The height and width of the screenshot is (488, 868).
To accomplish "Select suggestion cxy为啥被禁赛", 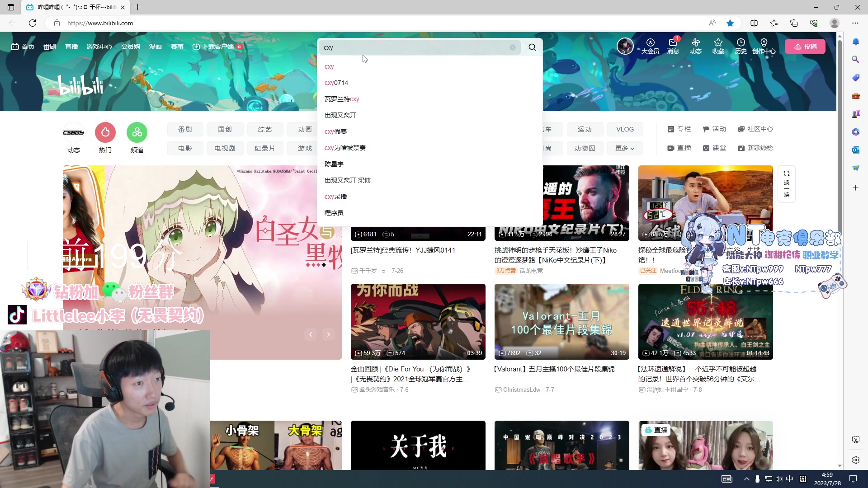I will pos(429,148).
